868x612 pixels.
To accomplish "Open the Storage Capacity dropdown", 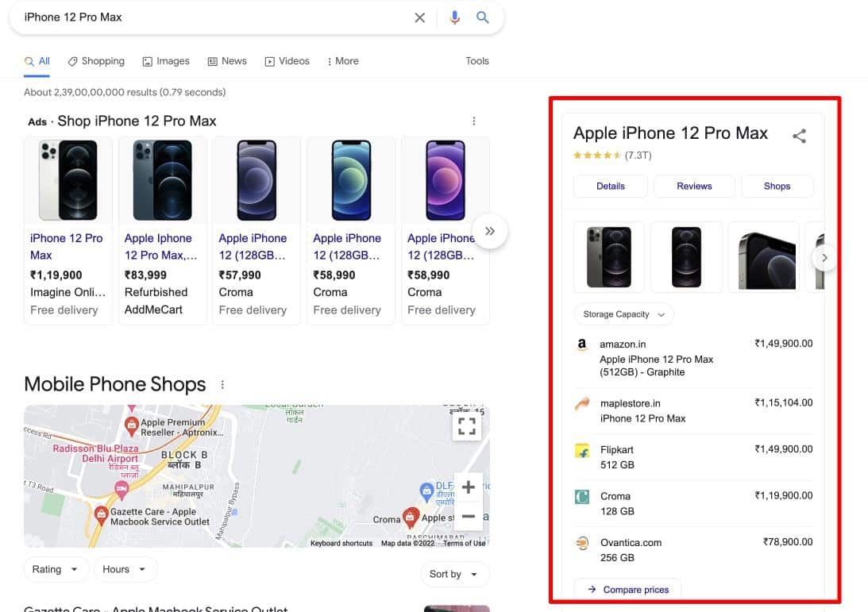I will [623, 314].
